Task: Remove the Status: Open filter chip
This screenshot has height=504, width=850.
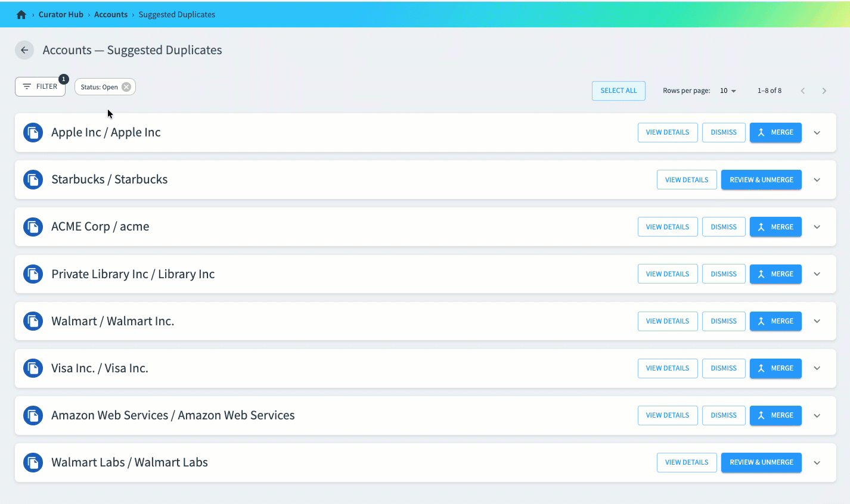Action: coord(126,87)
